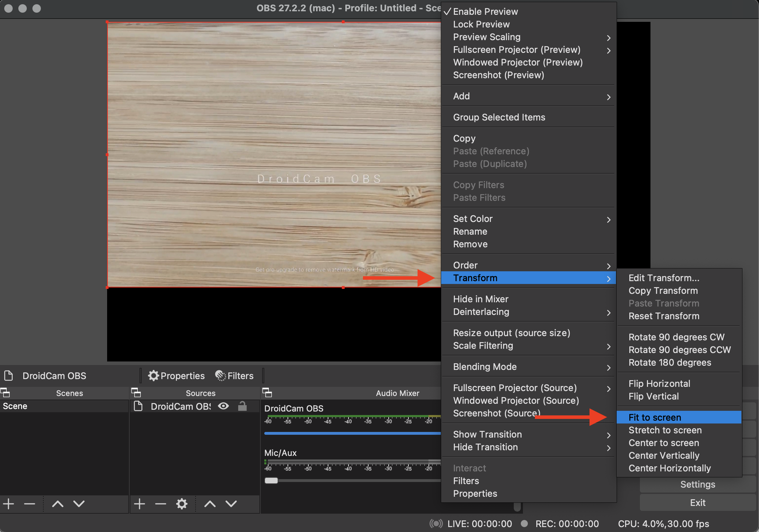This screenshot has height=532, width=759.
Task: Choose Rotate 90 degrees CW
Action: point(676,337)
